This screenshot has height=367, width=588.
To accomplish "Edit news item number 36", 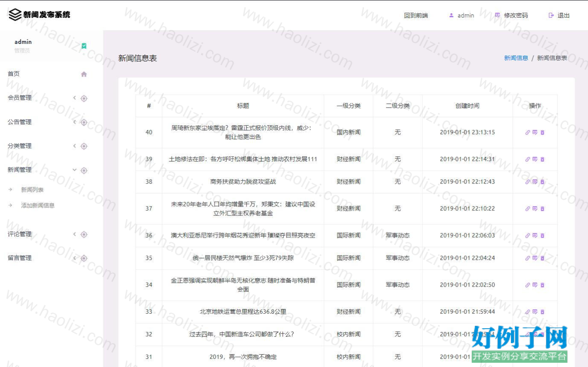I will tap(535, 235).
